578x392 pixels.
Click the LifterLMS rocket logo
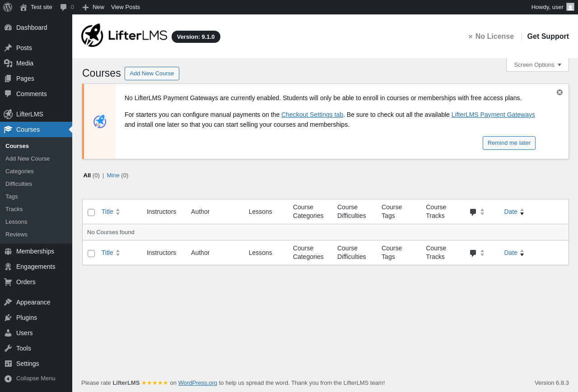click(x=93, y=35)
